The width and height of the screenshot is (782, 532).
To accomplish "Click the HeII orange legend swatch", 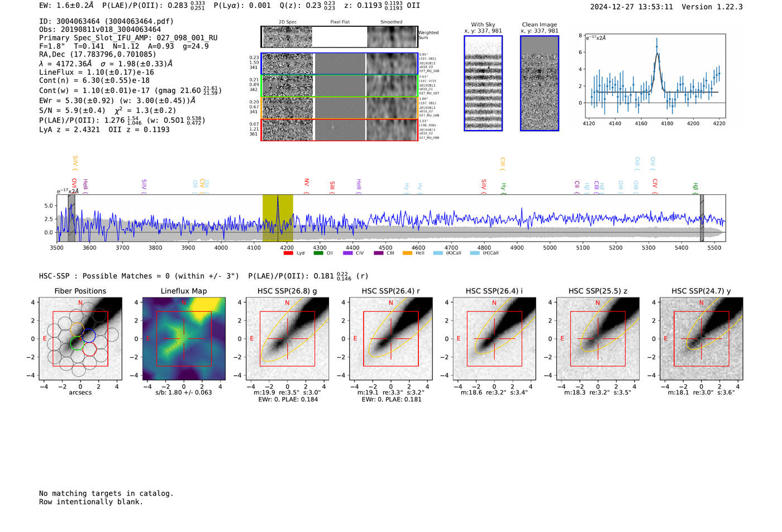I will pyautogui.click(x=407, y=253).
